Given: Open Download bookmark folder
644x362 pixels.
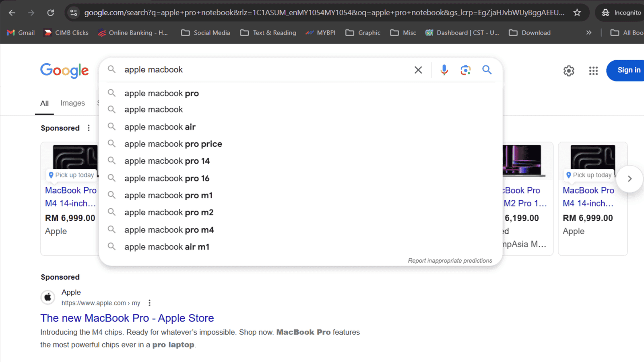Looking at the screenshot, I should click(530, 33).
